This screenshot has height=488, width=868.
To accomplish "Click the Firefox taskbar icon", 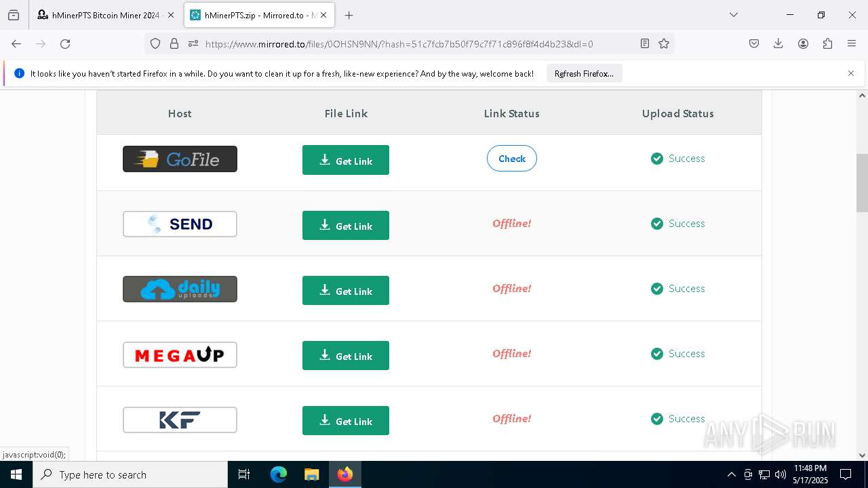I will [345, 474].
